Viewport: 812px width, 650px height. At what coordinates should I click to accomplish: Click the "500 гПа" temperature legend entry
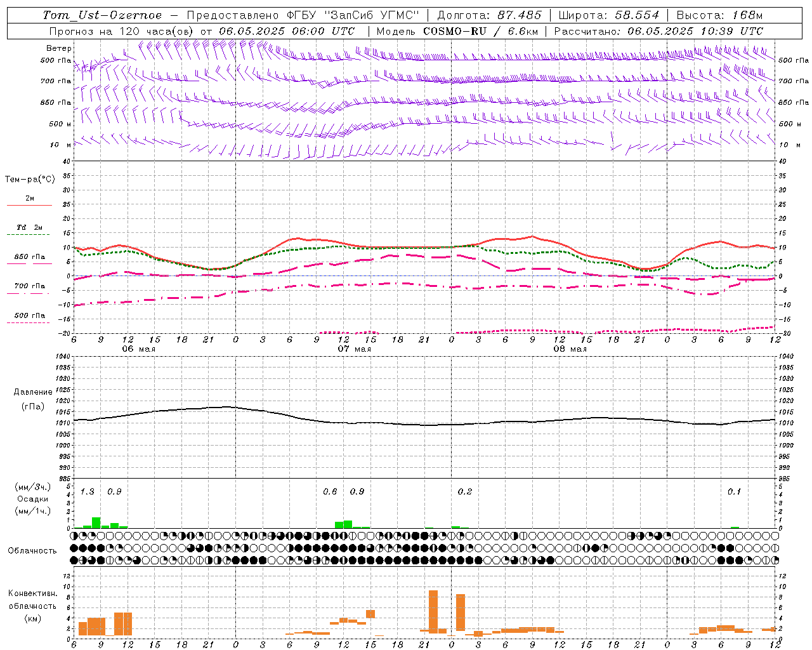click(x=30, y=315)
